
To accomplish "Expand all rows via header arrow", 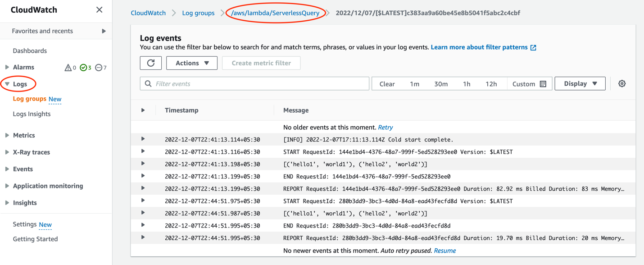I will [143, 110].
